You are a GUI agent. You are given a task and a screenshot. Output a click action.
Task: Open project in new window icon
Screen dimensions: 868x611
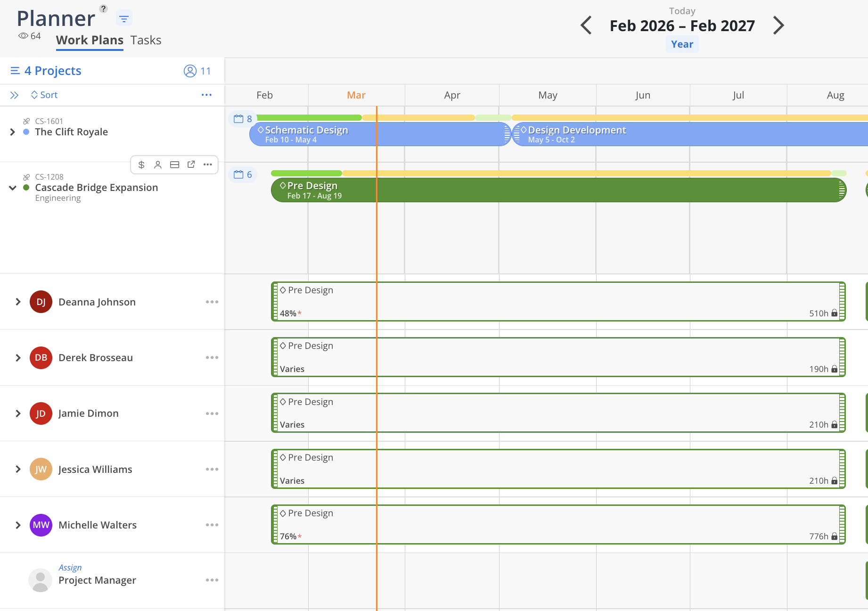tap(191, 165)
